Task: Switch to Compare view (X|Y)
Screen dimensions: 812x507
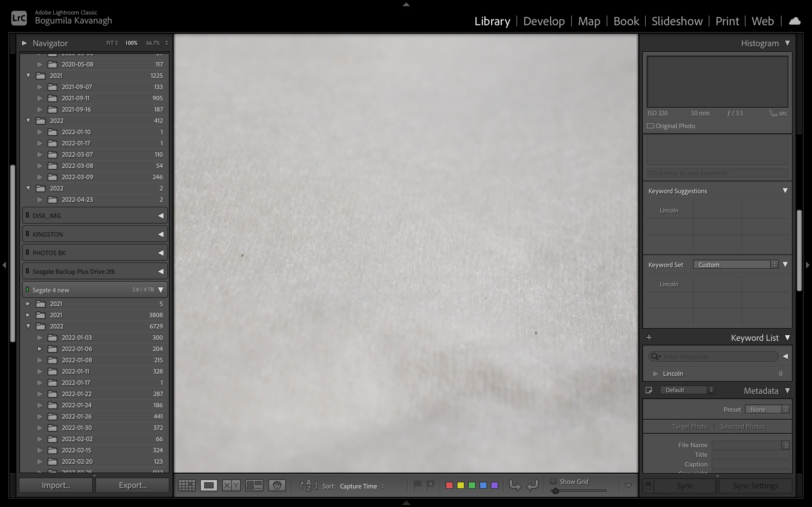Action: click(x=231, y=485)
